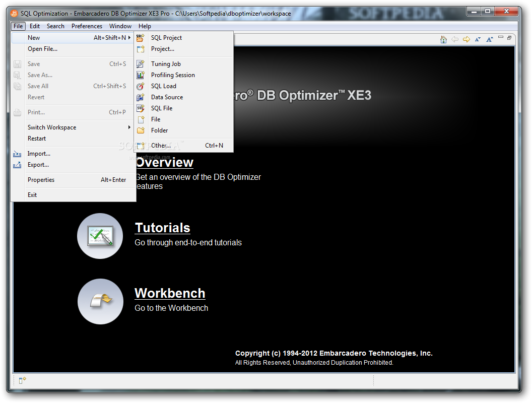Expand the Switch Workspace submenu arrow

(x=129, y=127)
